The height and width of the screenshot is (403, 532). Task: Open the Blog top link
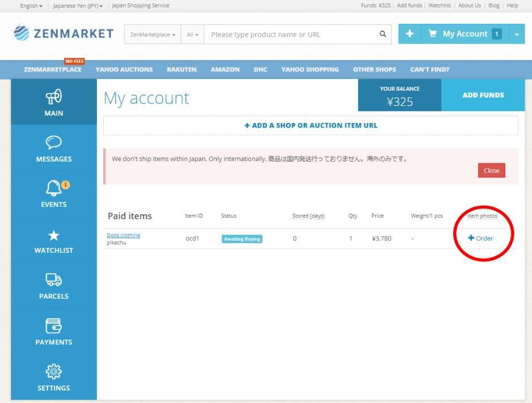point(493,6)
